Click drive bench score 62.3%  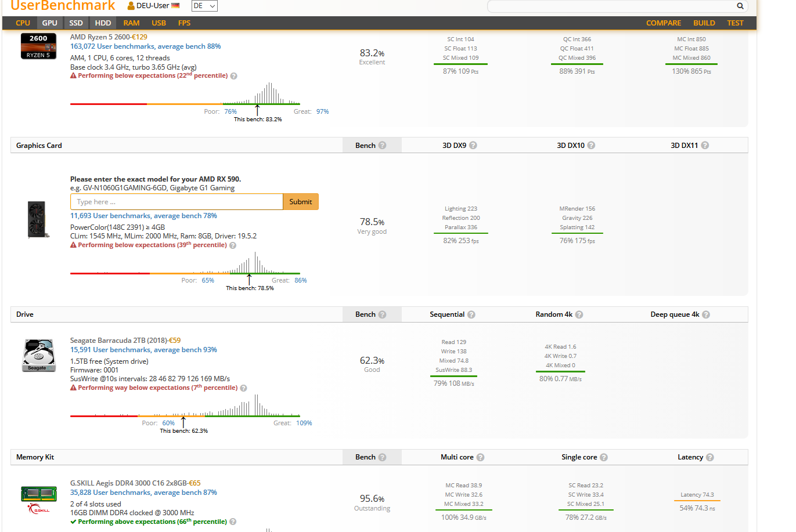coord(372,360)
